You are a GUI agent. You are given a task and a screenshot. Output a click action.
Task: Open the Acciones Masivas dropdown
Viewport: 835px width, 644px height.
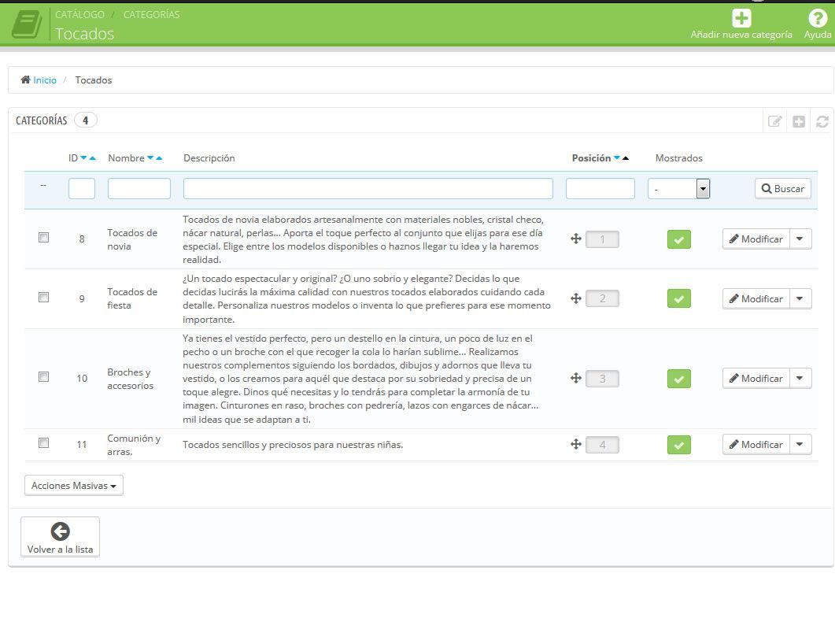point(74,485)
